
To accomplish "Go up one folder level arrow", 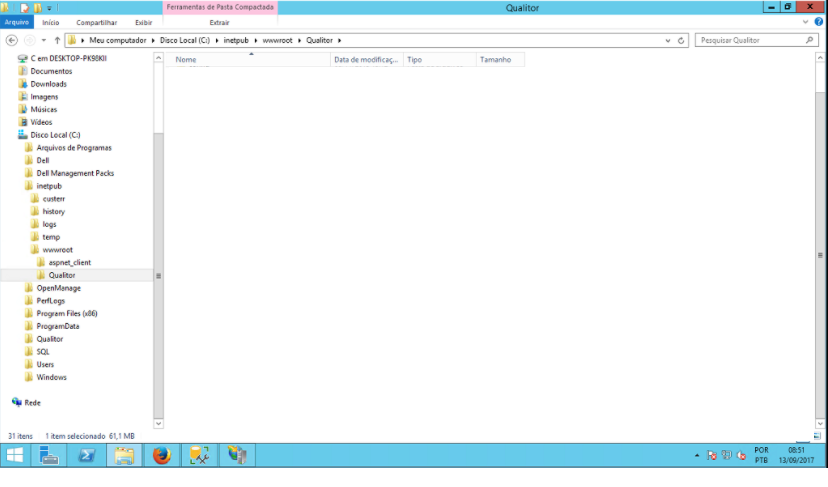I will 57,40.
